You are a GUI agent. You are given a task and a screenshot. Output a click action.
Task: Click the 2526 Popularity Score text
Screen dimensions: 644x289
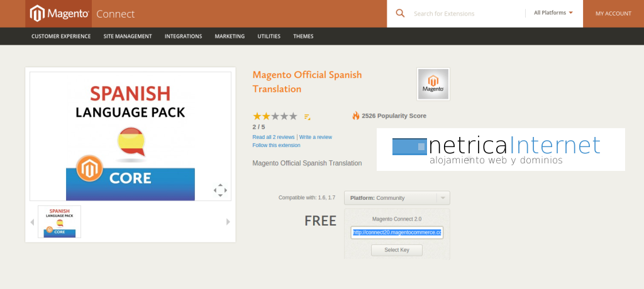point(394,116)
